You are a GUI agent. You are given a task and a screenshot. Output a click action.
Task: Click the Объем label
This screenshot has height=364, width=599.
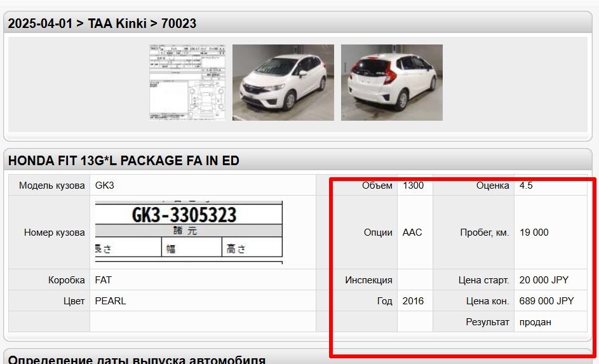pos(377,185)
